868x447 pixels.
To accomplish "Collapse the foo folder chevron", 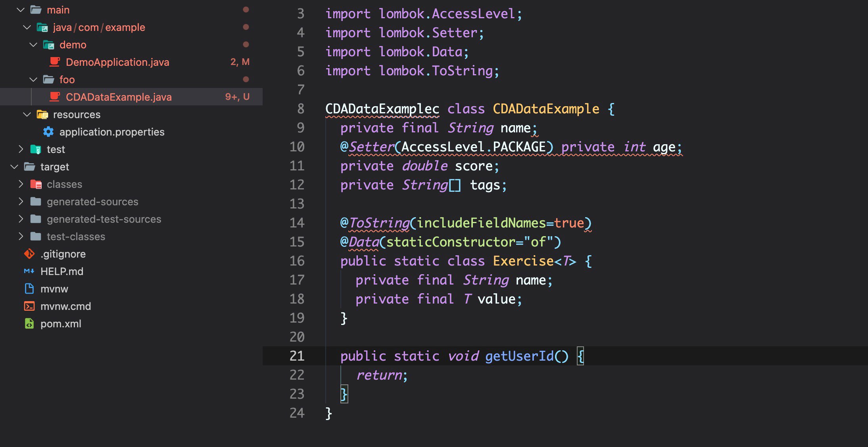I will [x=33, y=79].
